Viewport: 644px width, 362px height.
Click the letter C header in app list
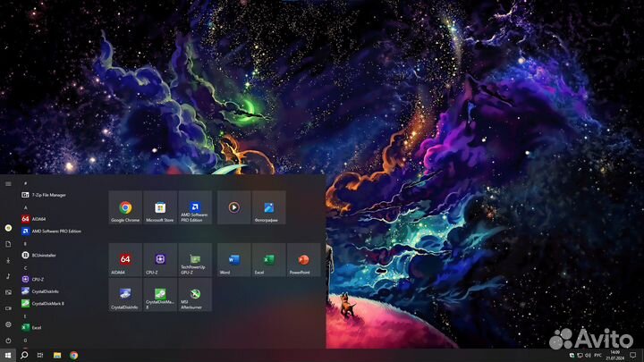[x=25, y=267]
